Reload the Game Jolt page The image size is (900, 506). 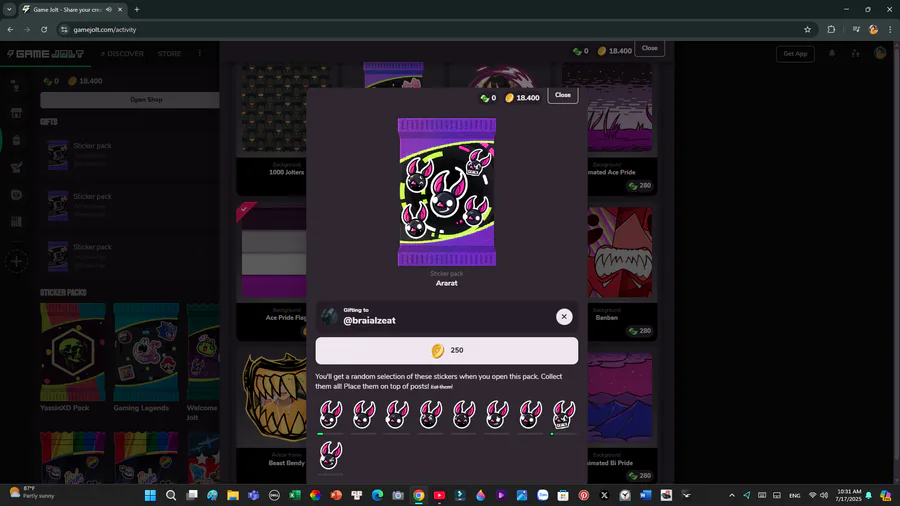[x=44, y=30]
